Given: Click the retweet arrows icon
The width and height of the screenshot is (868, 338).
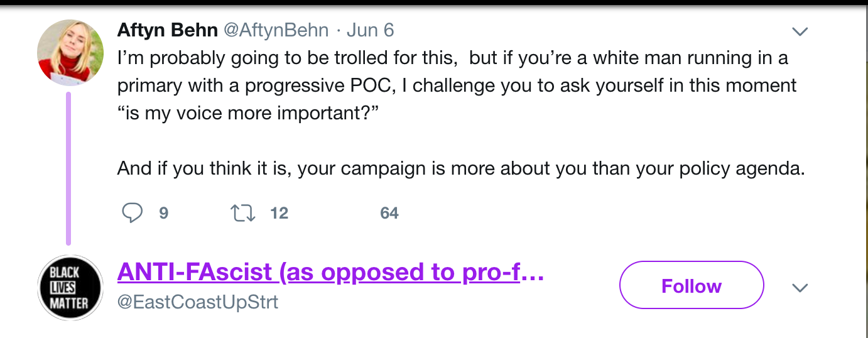Looking at the screenshot, I should coord(243,213).
